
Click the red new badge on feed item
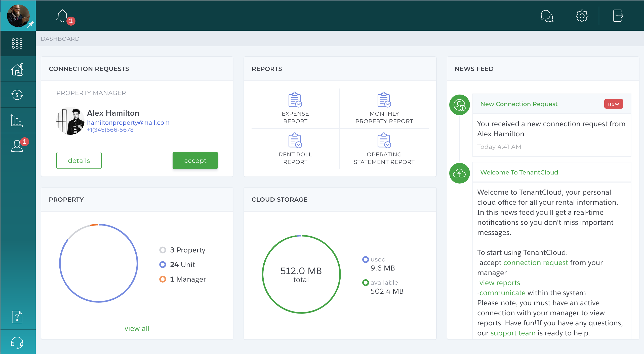tap(614, 104)
